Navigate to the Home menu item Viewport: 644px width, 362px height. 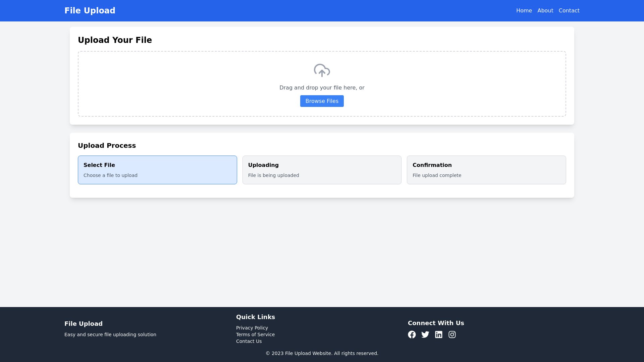point(524,10)
